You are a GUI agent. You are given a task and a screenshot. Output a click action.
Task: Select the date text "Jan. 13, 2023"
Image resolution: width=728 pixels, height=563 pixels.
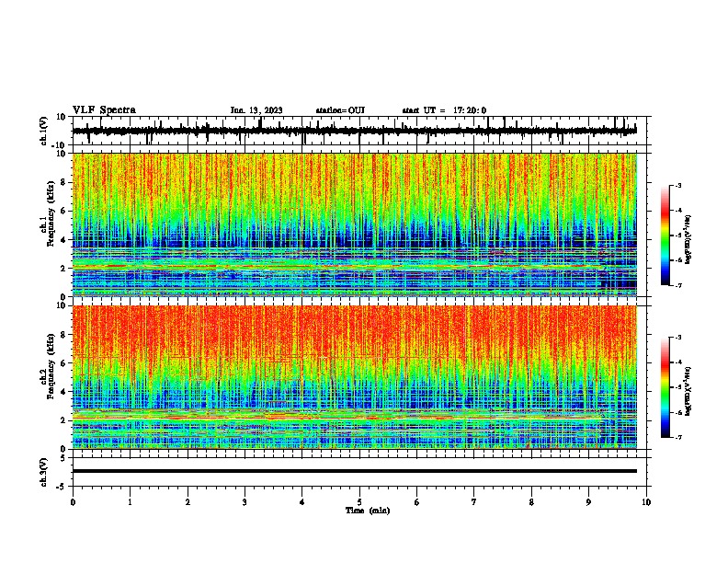click(256, 110)
